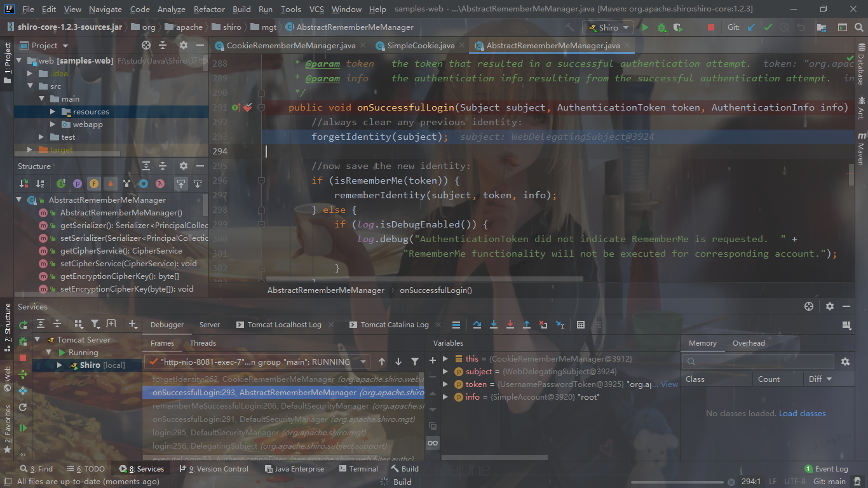The width and height of the screenshot is (868, 488).
Task: Click the Memory class search field
Action: click(757, 362)
